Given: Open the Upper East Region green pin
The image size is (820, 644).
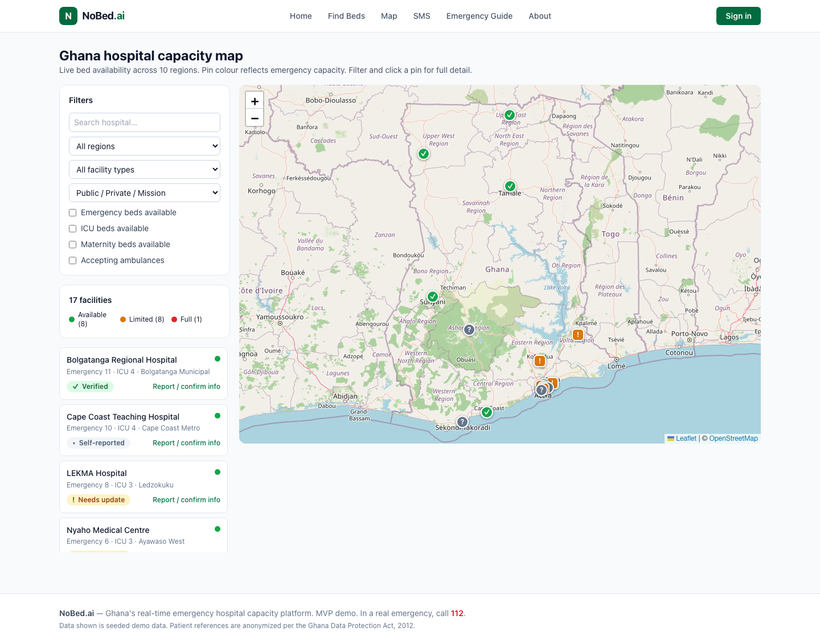Looking at the screenshot, I should click(x=510, y=115).
